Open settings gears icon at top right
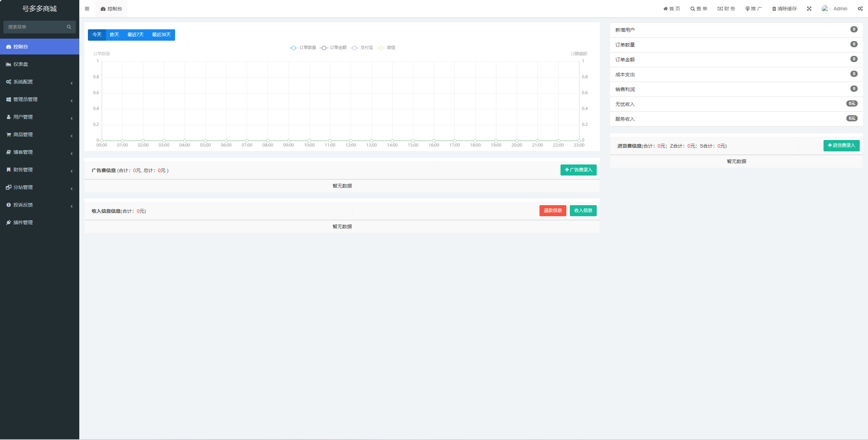This screenshot has width=868, height=440. pyautogui.click(x=860, y=9)
